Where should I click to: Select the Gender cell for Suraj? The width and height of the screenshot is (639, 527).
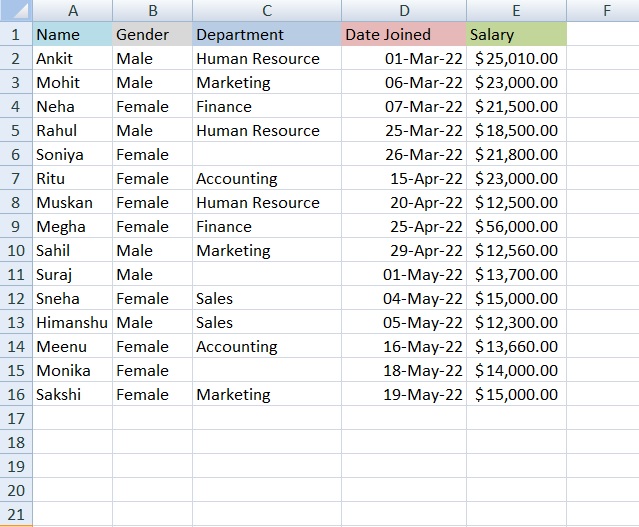pyautogui.click(x=152, y=275)
